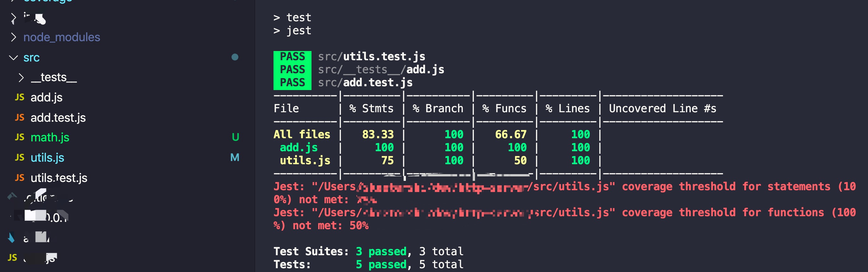Image resolution: width=868 pixels, height=272 pixels.
Task: Click the '> test' command line
Action: (x=292, y=17)
